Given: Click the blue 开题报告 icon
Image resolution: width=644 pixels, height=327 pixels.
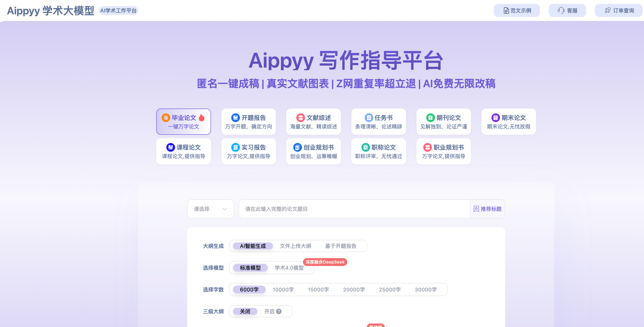Looking at the screenshot, I should point(236,118).
